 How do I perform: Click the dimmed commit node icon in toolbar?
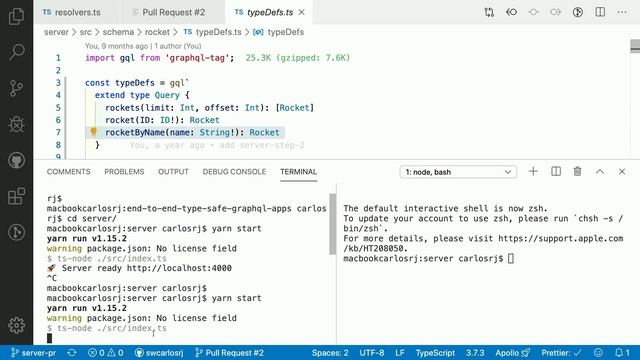533,12
